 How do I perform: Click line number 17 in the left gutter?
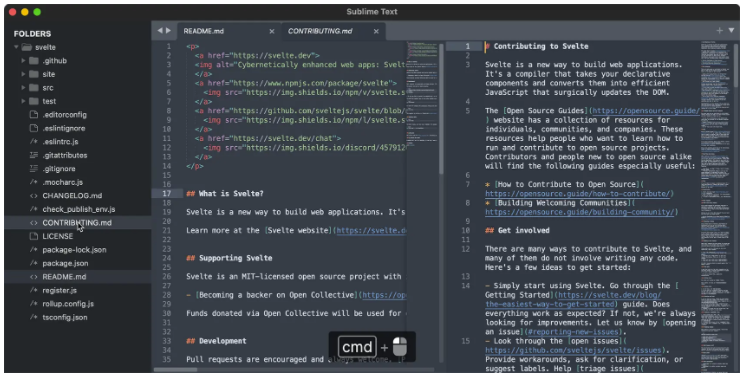pos(167,193)
